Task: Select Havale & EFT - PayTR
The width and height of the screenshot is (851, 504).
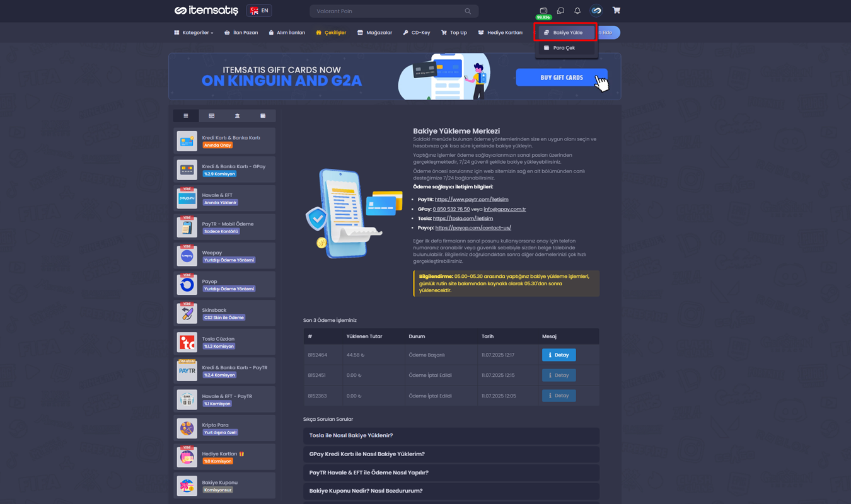Action: point(224,399)
